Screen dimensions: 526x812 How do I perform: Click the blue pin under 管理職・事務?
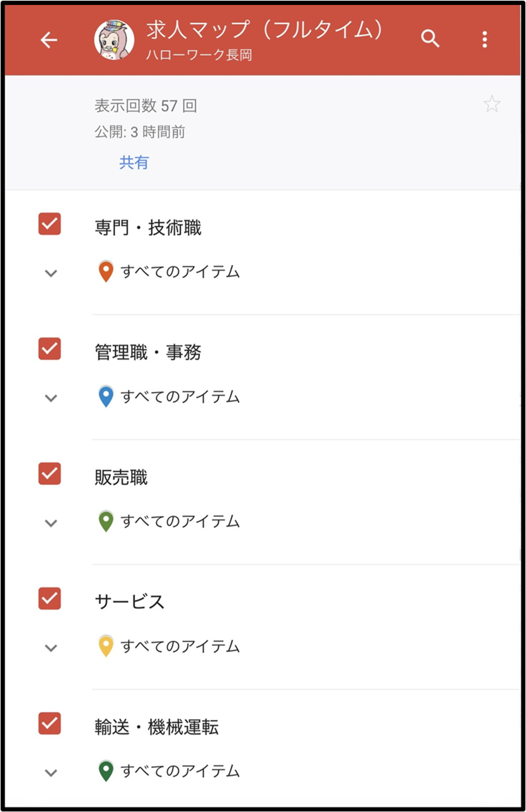coord(106,396)
